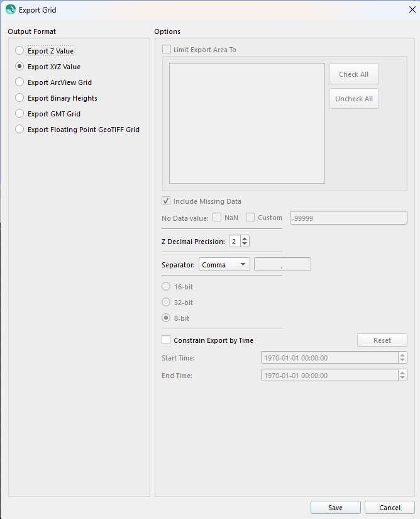Increase Z Decimal Precision with up arrow
The width and height of the screenshot is (420, 519).
click(245, 238)
